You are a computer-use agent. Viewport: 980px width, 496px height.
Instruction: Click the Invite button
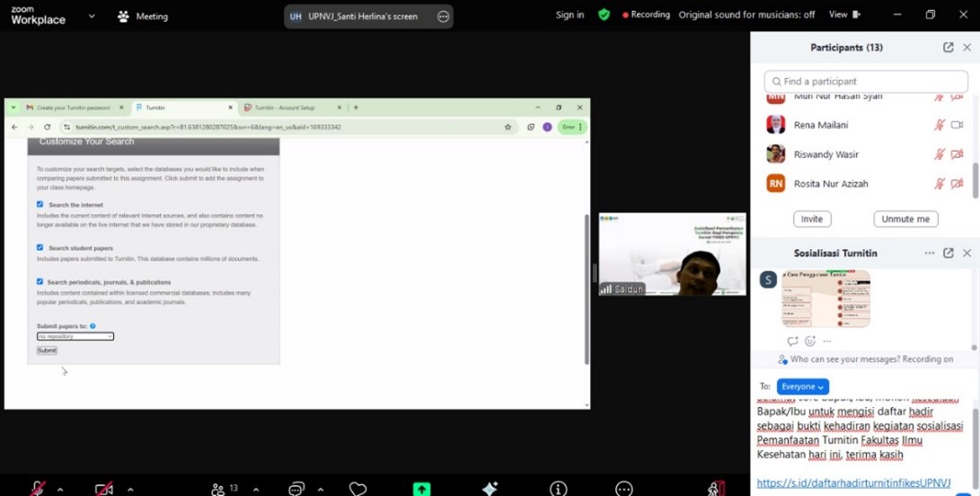[x=812, y=219]
